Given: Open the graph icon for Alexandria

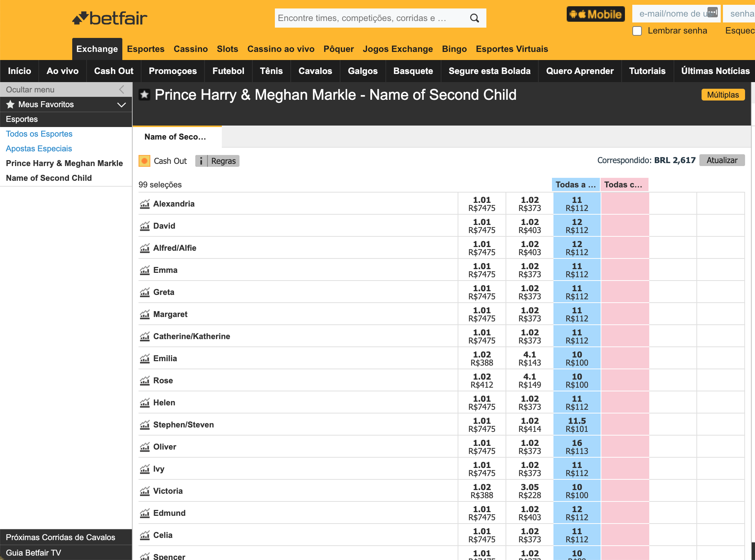Looking at the screenshot, I should point(145,204).
